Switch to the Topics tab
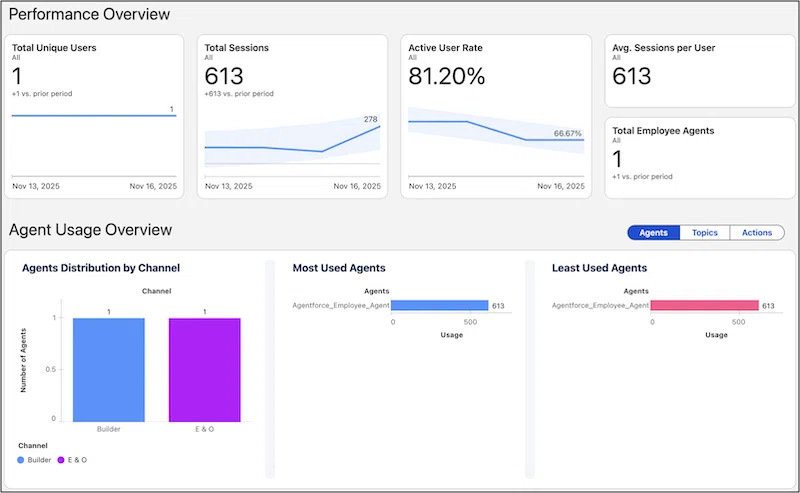This screenshot has width=800, height=493. [x=705, y=232]
